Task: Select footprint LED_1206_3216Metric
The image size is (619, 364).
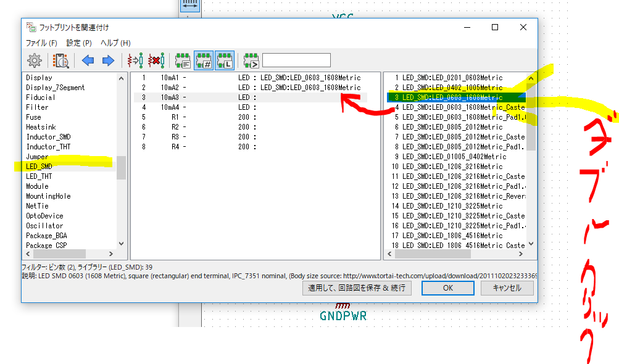Action: 452,166
